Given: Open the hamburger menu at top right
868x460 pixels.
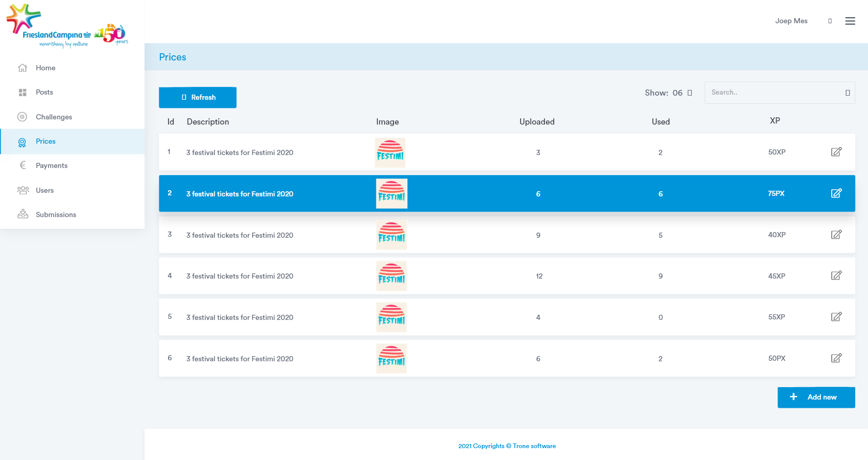Looking at the screenshot, I should tap(850, 21).
